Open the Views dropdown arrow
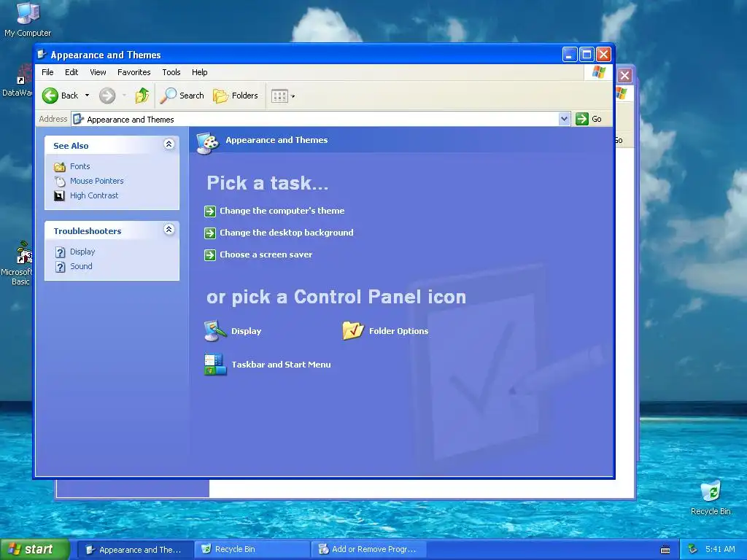The image size is (747, 560). point(293,96)
